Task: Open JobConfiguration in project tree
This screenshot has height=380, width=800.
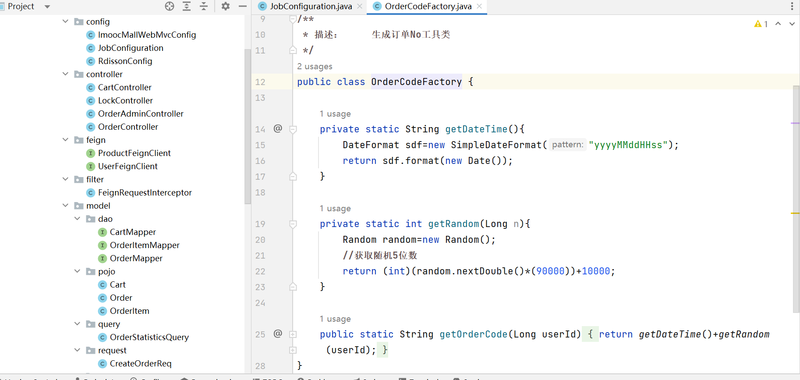Action: (131, 48)
